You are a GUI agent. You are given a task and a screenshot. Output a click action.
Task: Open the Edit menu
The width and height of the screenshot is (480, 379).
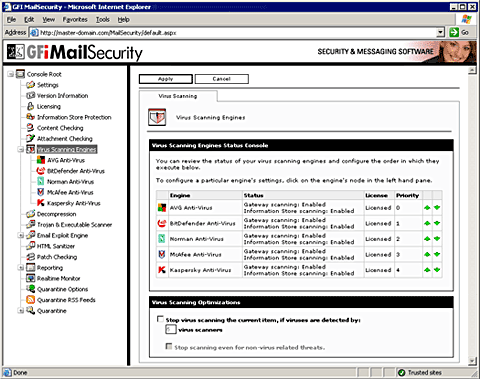click(x=29, y=20)
